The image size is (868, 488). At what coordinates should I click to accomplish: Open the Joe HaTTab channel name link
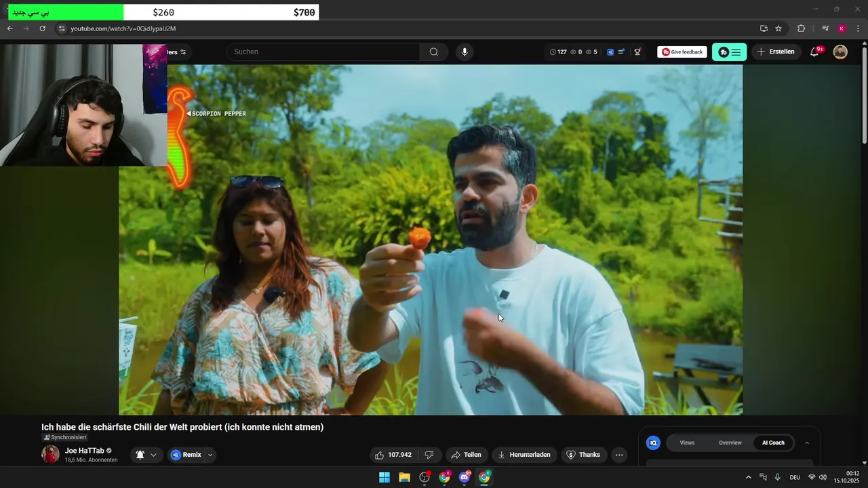[x=84, y=451]
